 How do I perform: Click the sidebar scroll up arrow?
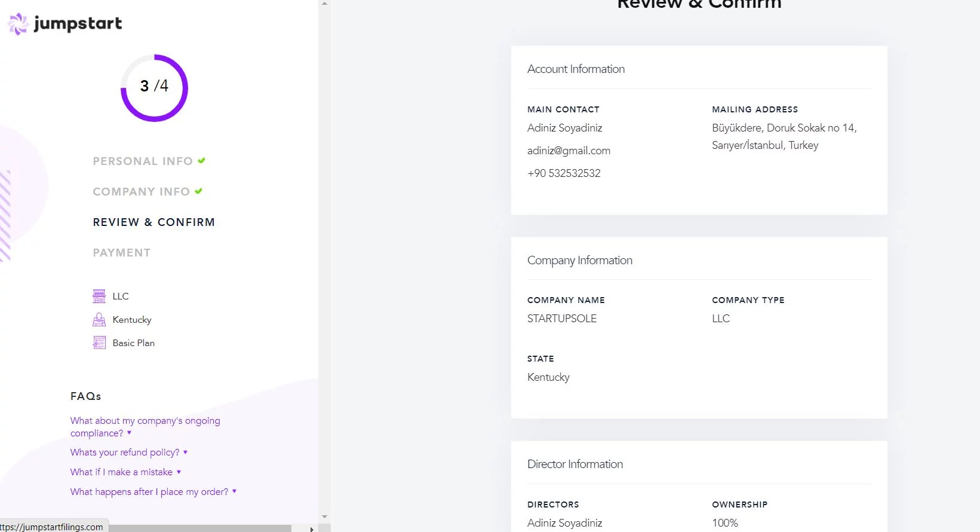[324, 4]
